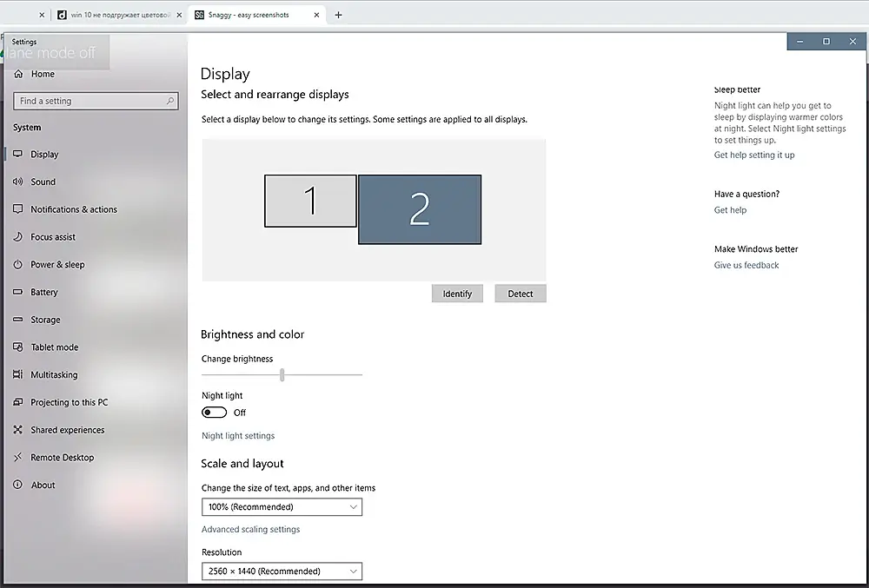The width and height of the screenshot is (869, 588).
Task: Select display 1 monitor box
Action: pyautogui.click(x=310, y=201)
